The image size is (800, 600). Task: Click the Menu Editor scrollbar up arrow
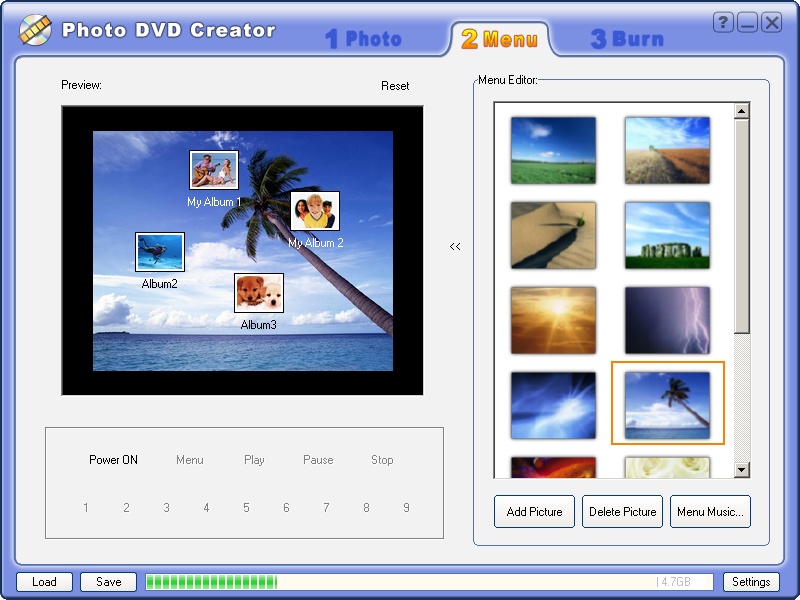[x=741, y=111]
